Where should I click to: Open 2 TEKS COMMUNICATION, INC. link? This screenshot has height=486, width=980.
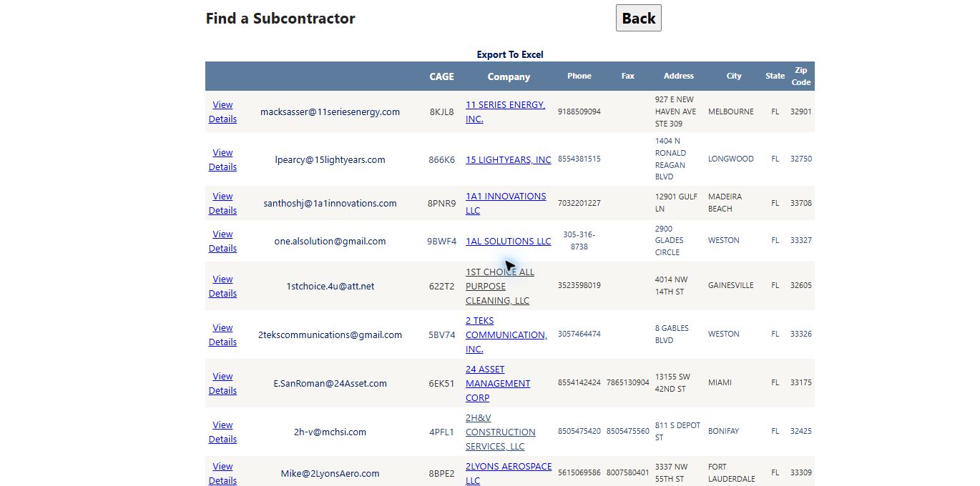point(506,335)
